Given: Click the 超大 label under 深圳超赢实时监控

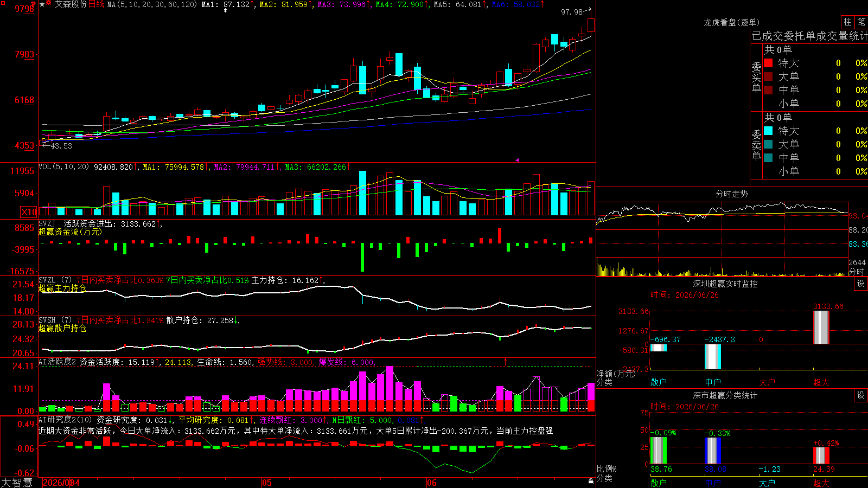Looking at the screenshot, I should click(x=821, y=382).
